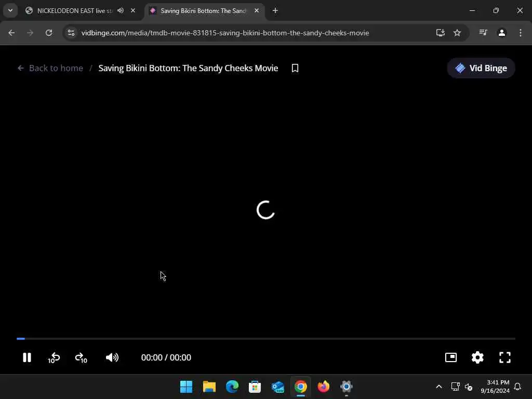Click the muted volume tray icon
The image size is (532, 399).
[x=469, y=387]
